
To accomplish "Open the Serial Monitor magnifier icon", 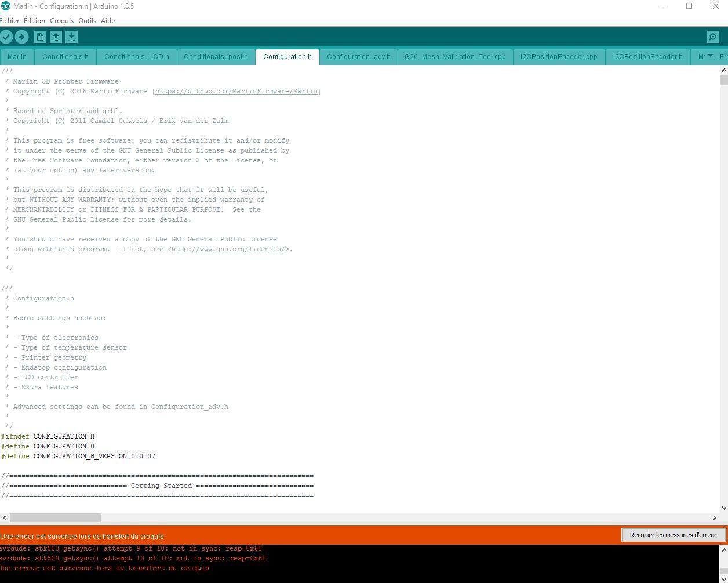I will click(713, 37).
